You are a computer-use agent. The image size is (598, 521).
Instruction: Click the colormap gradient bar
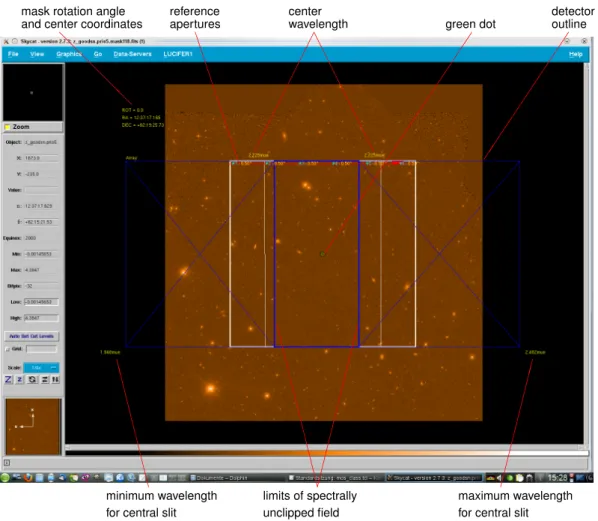pos(326,453)
